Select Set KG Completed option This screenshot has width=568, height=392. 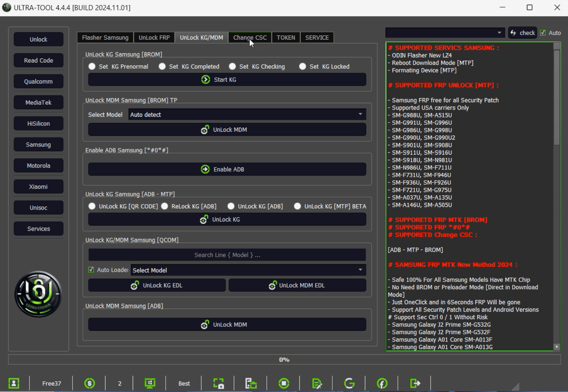click(x=162, y=66)
